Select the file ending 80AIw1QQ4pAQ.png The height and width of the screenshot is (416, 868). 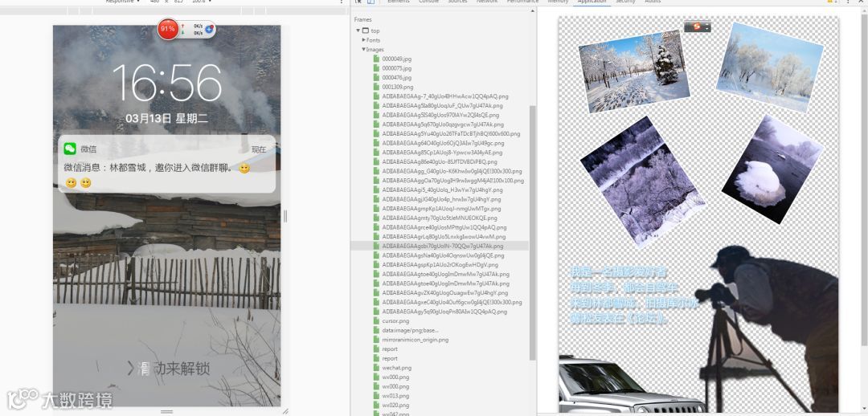point(444,312)
